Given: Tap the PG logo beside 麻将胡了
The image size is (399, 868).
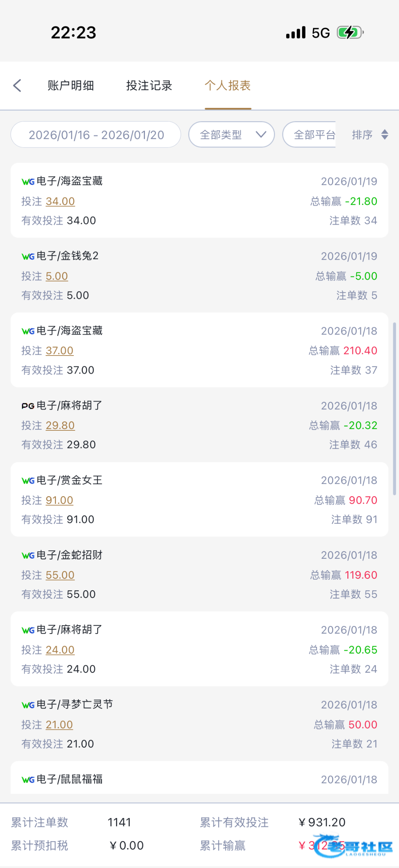Looking at the screenshot, I should pos(28,406).
